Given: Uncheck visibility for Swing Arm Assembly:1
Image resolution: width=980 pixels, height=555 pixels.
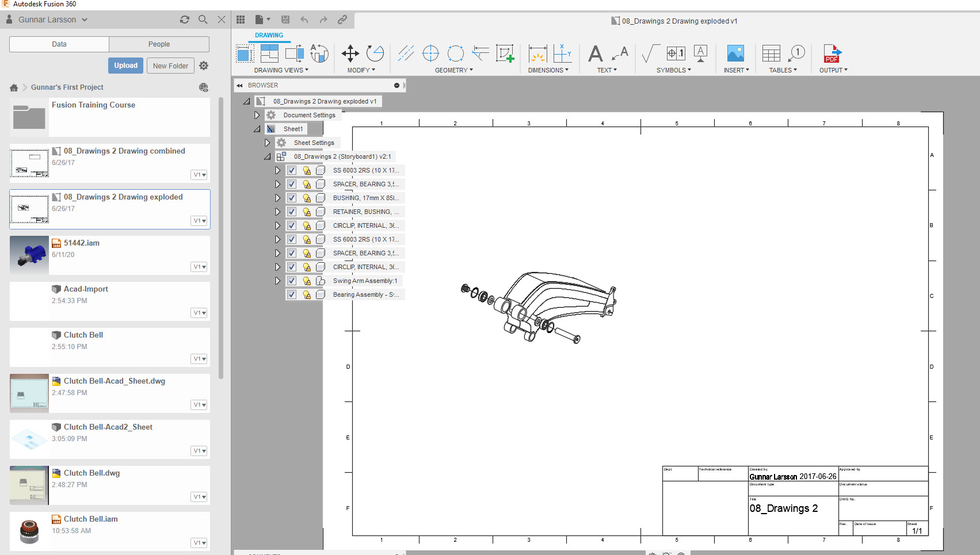Looking at the screenshot, I should tap(292, 281).
